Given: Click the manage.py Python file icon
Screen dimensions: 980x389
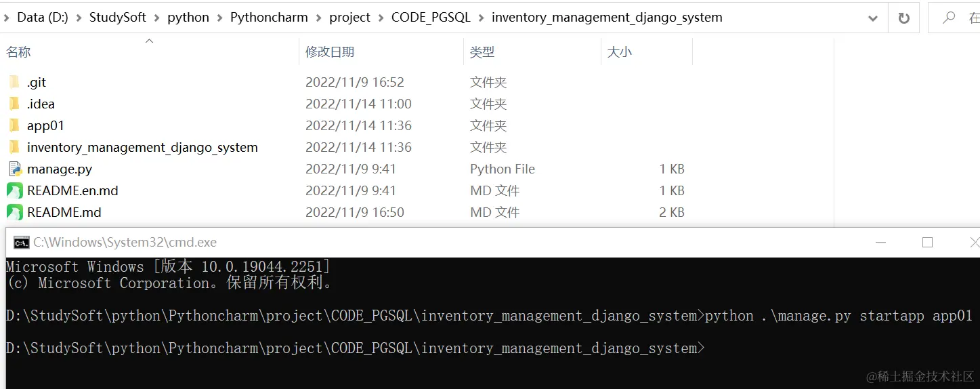Looking at the screenshot, I should point(15,169).
